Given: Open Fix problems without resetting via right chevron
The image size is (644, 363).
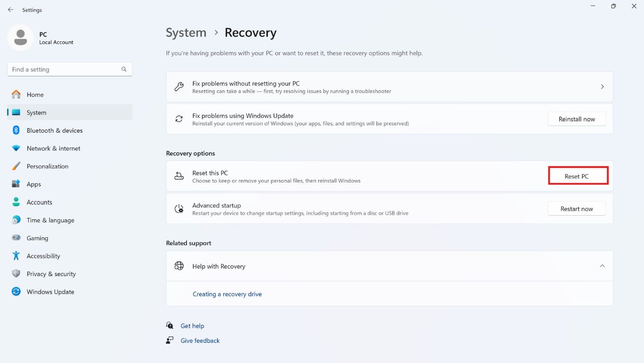Looking at the screenshot, I should coord(602,87).
